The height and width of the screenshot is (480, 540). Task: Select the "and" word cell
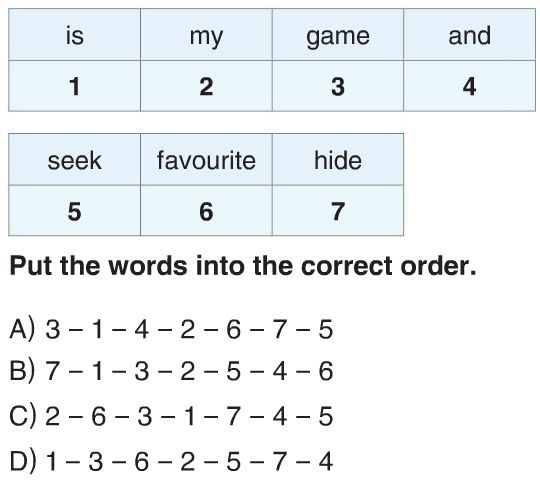coord(470,35)
